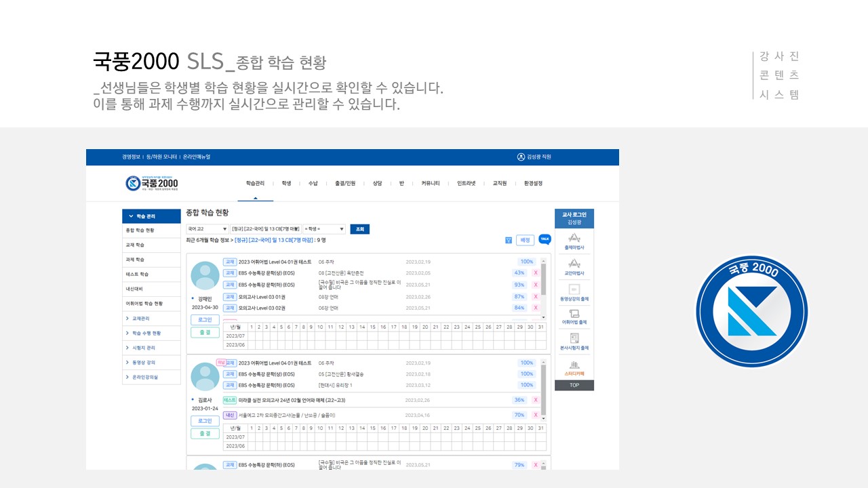868x488 pixels.
Task: Open the blue TALK chat bubble
Action: [x=545, y=239]
